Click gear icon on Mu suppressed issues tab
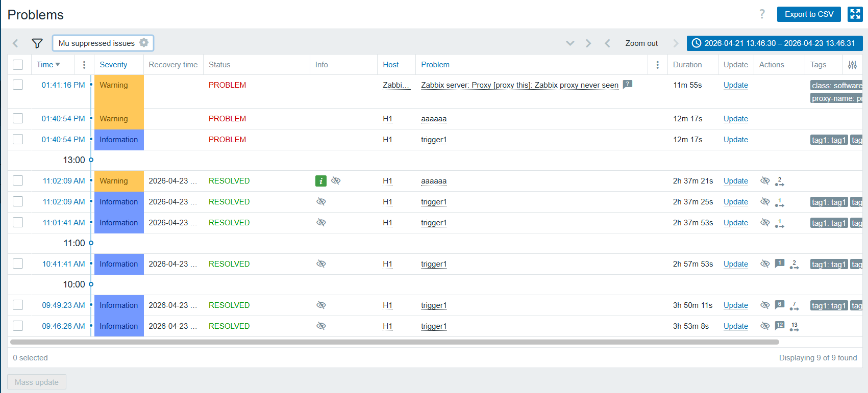868x393 pixels. point(144,43)
